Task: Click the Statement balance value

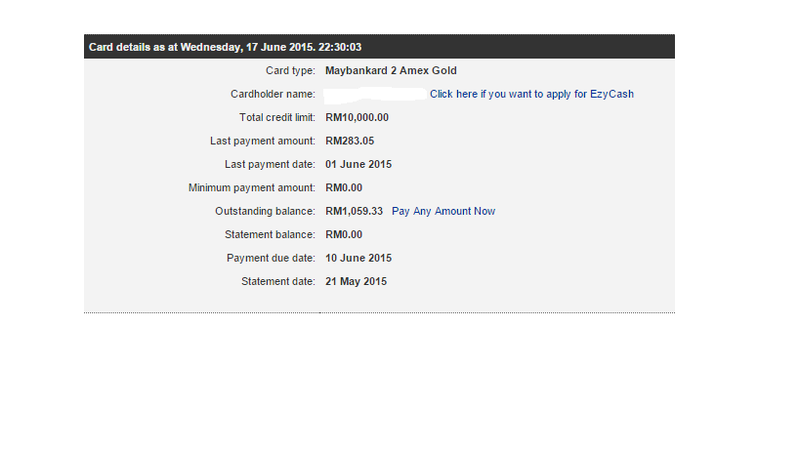Action: point(344,235)
